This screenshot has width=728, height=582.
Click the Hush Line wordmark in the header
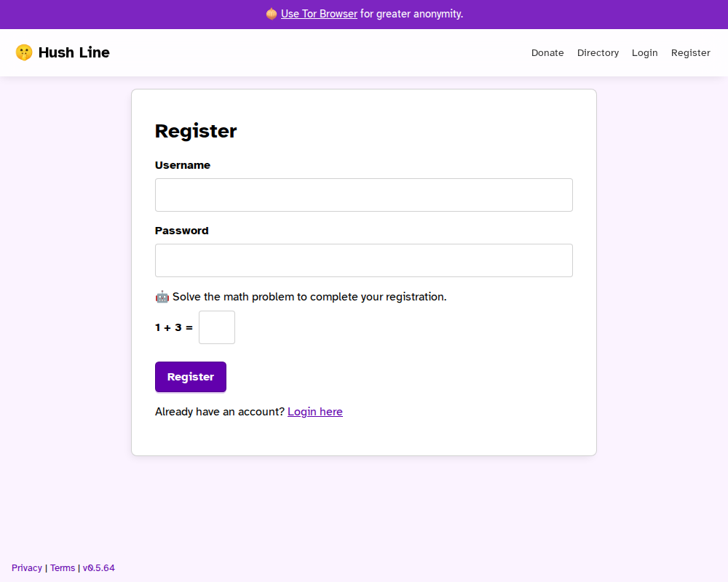coord(74,52)
